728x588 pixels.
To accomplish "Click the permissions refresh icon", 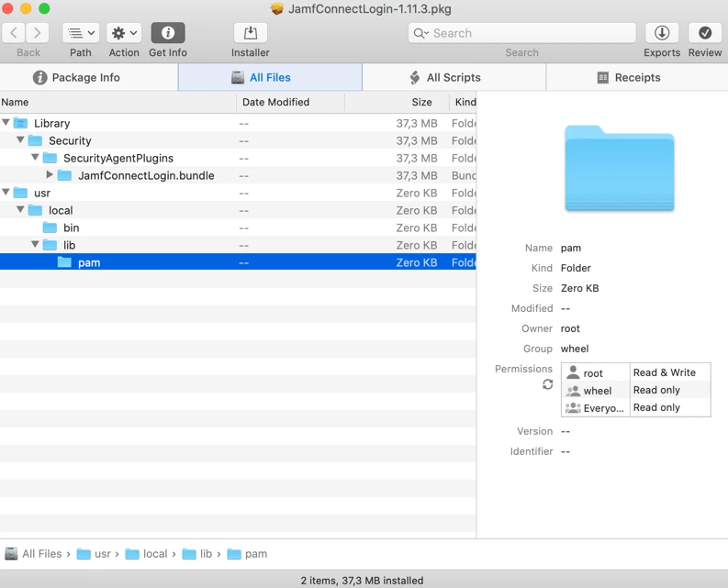I will click(548, 384).
